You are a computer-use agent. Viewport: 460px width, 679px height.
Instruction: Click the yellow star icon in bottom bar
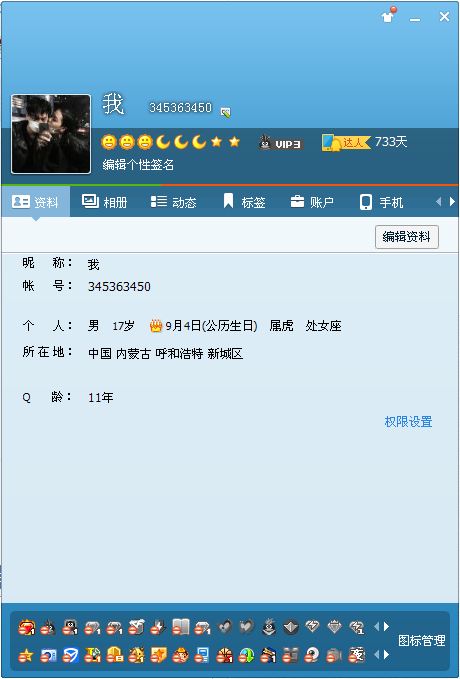pos(26,656)
